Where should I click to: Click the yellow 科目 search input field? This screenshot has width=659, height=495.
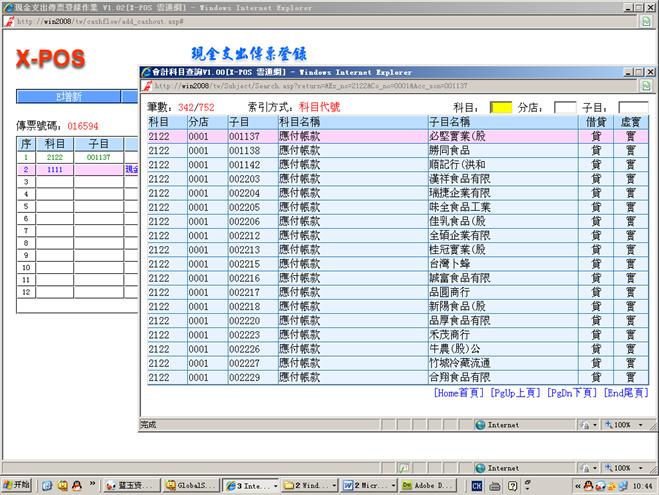501,107
